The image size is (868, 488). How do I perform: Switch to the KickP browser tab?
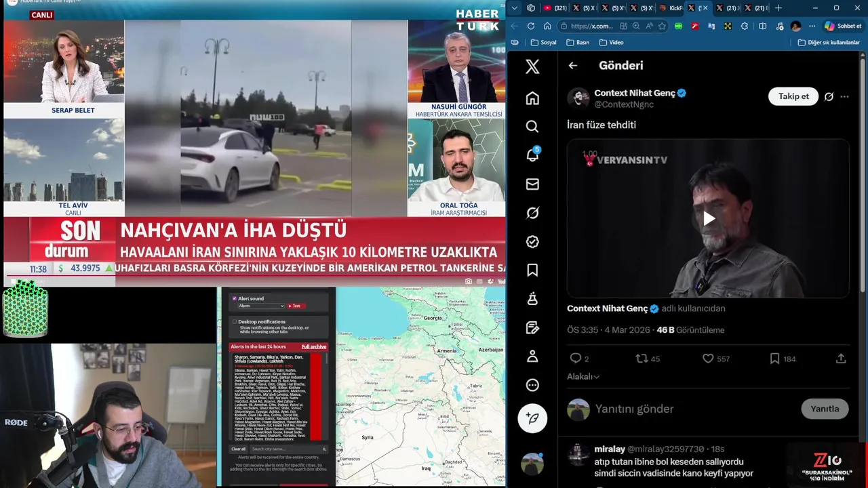click(671, 8)
